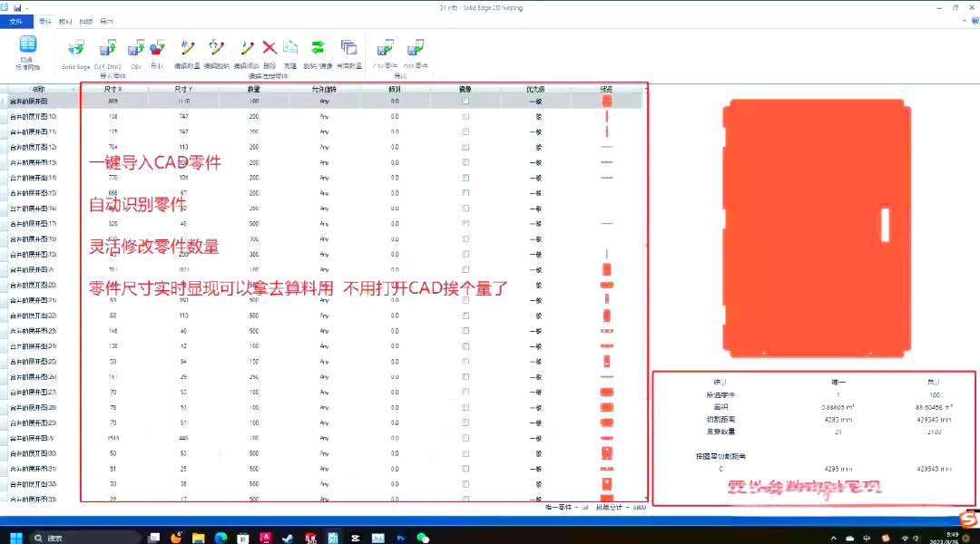Click the clone part icon
Image resolution: width=980 pixels, height=544 pixels.
(290, 48)
